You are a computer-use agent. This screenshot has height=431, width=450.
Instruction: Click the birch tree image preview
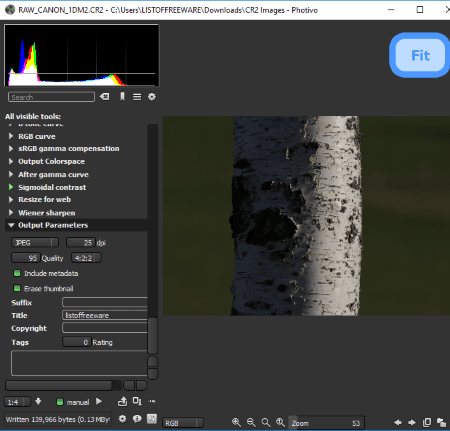[x=306, y=216]
